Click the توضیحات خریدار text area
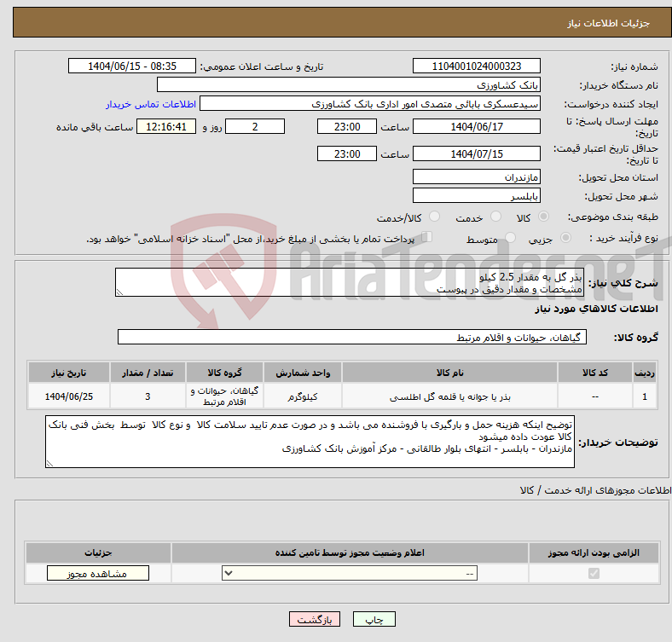Viewport: 672px width, 642px height. (x=310, y=442)
